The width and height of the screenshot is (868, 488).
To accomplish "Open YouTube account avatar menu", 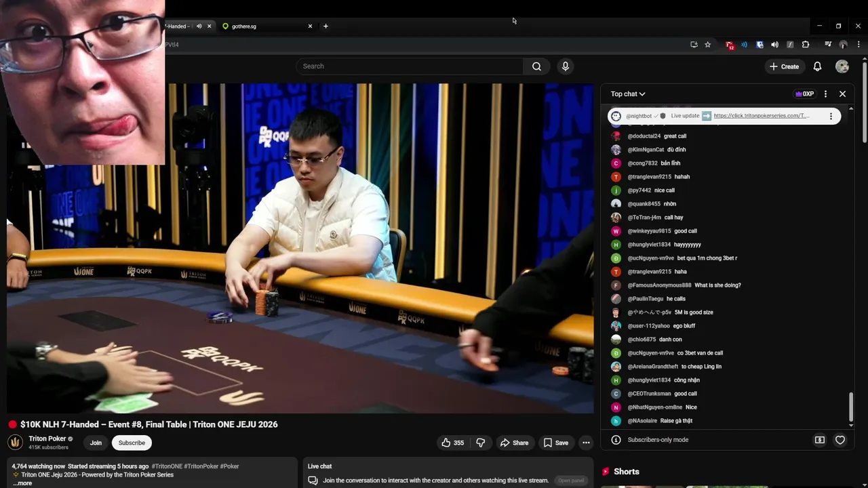I will 842,66.
